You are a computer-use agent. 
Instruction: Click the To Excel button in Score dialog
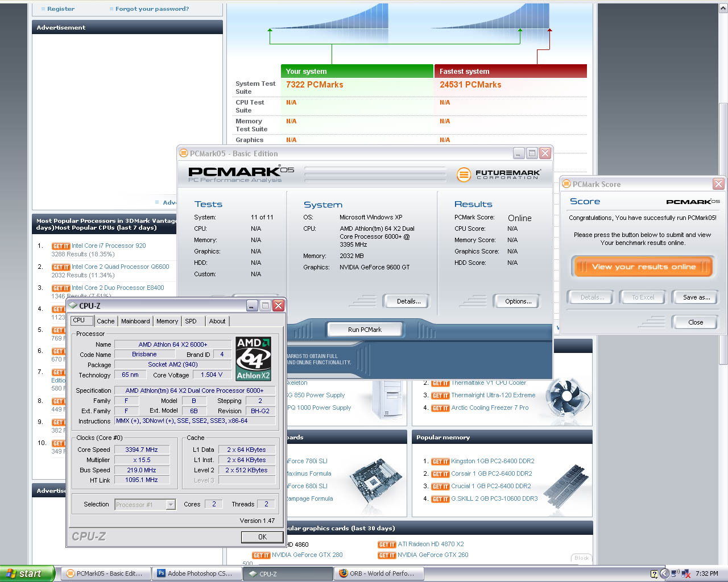643,297
